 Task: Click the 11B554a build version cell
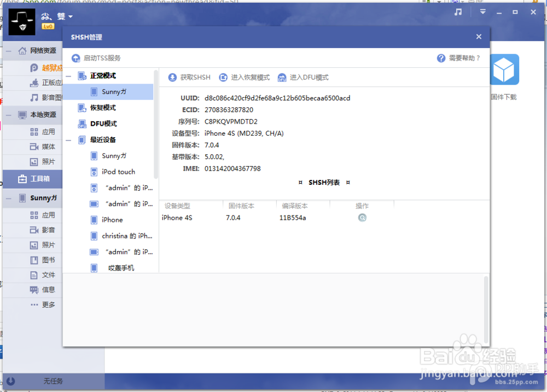point(293,218)
